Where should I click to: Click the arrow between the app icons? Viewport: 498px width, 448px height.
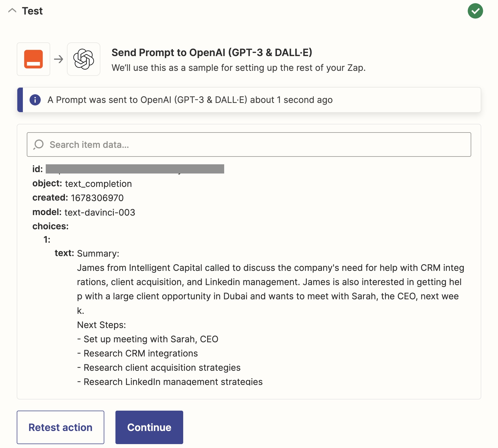pyautogui.click(x=58, y=59)
